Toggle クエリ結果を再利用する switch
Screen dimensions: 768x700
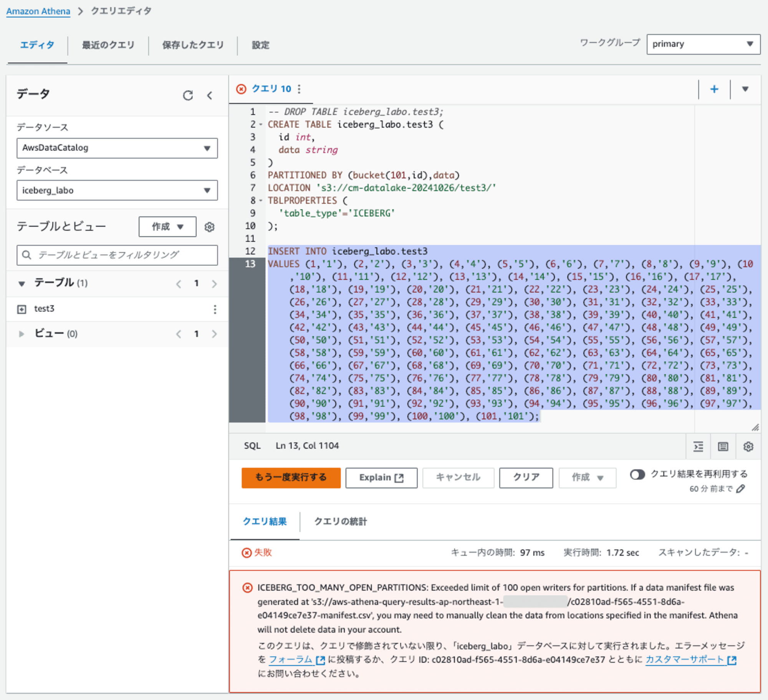[637, 474]
